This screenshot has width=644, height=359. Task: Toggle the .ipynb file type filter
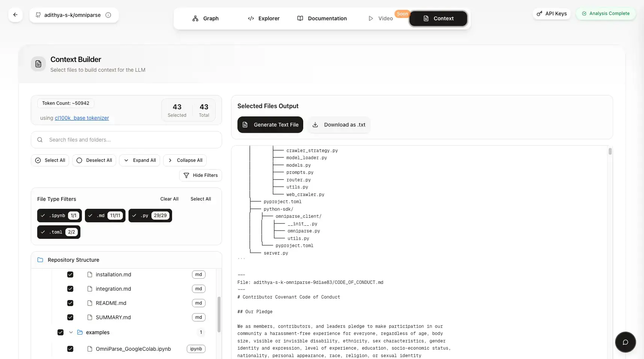59,215
